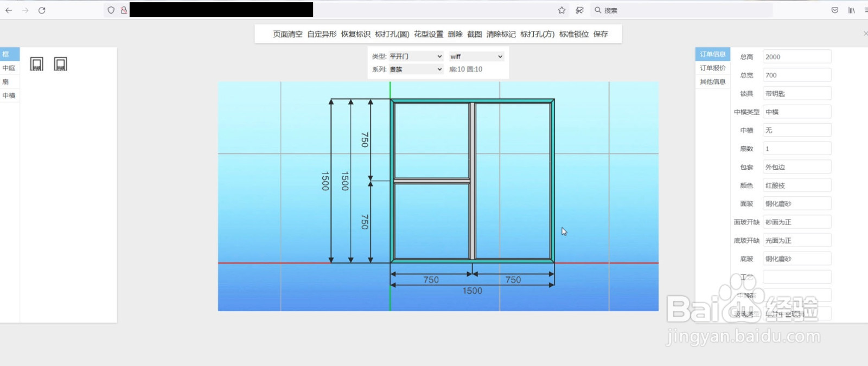
Task: Click 页面清空 to clear the page
Action: [288, 34]
